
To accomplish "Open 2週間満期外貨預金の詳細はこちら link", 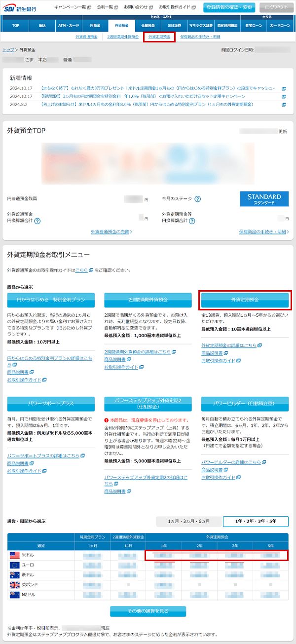I will coord(138,352).
